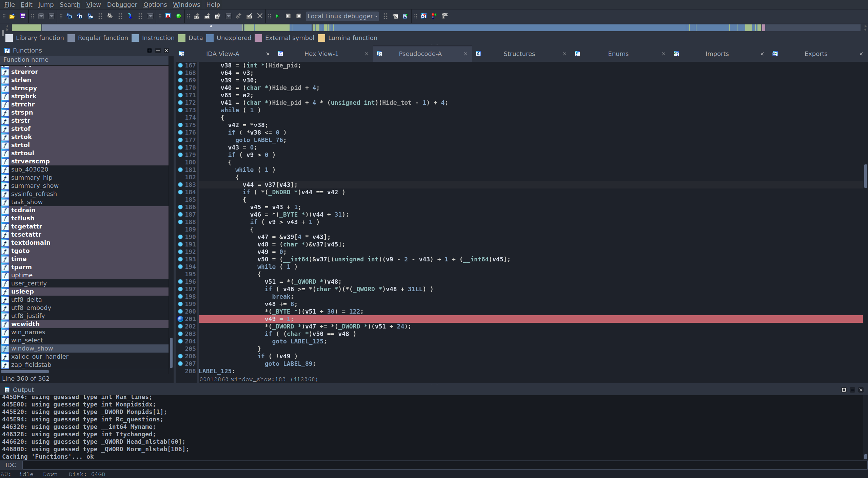The image size is (868, 478).
Task: Click the X delete icon in toolbar
Action: point(260,16)
